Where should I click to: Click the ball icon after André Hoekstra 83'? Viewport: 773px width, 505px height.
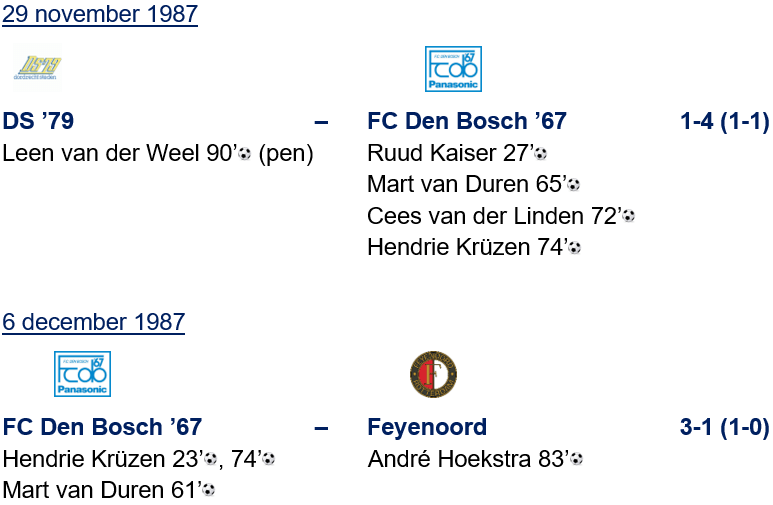(576, 459)
